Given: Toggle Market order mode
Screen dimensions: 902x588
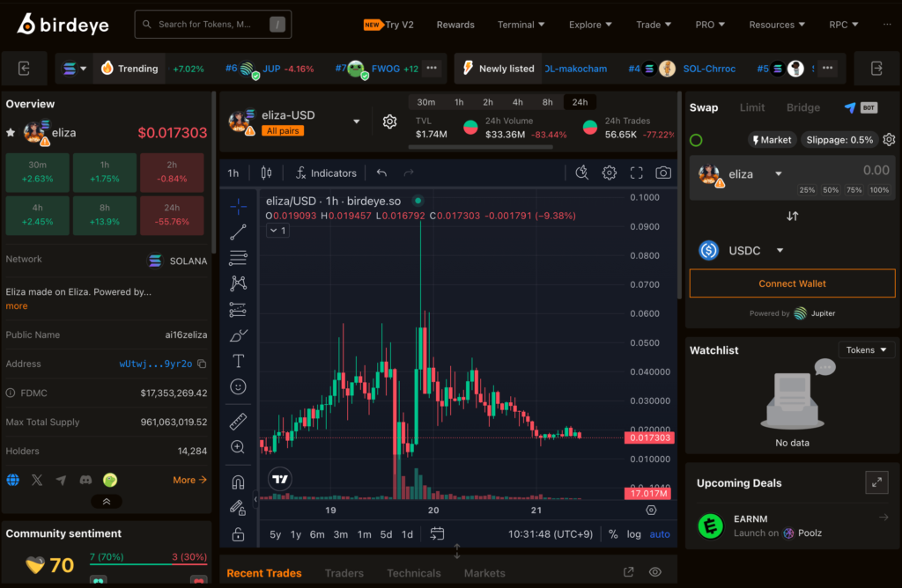Looking at the screenshot, I should 772,140.
